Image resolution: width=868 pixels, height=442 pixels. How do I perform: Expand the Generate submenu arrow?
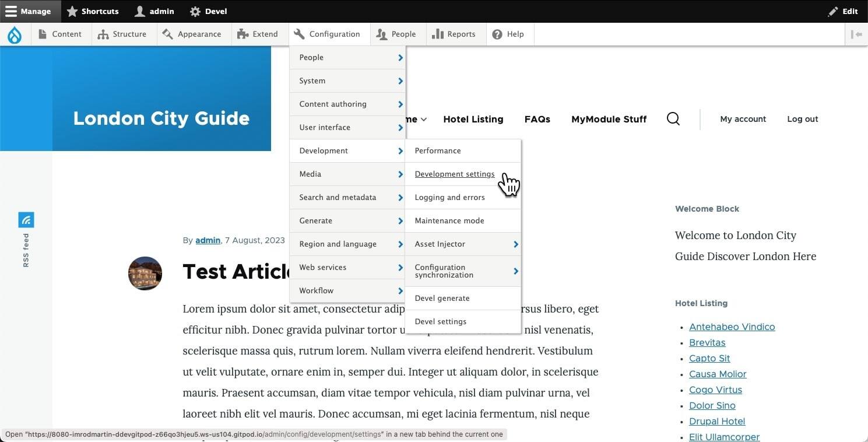coord(400,221)
